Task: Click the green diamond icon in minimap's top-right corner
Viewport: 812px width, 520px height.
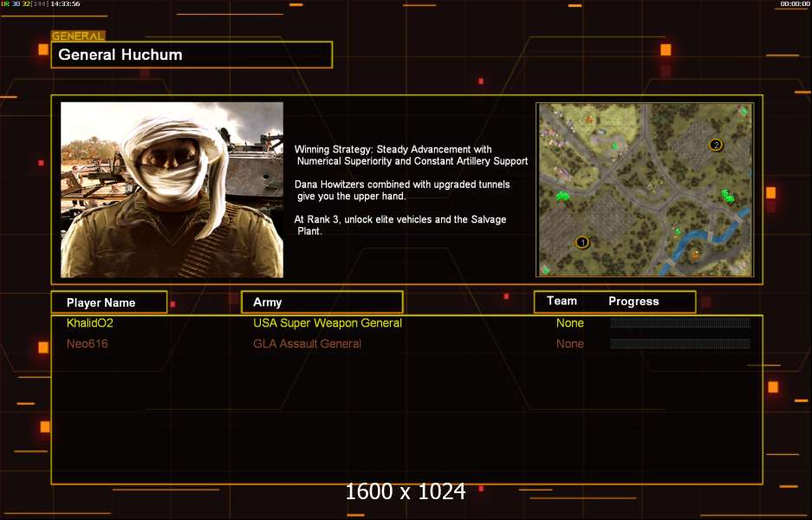Action: [744, 111]
